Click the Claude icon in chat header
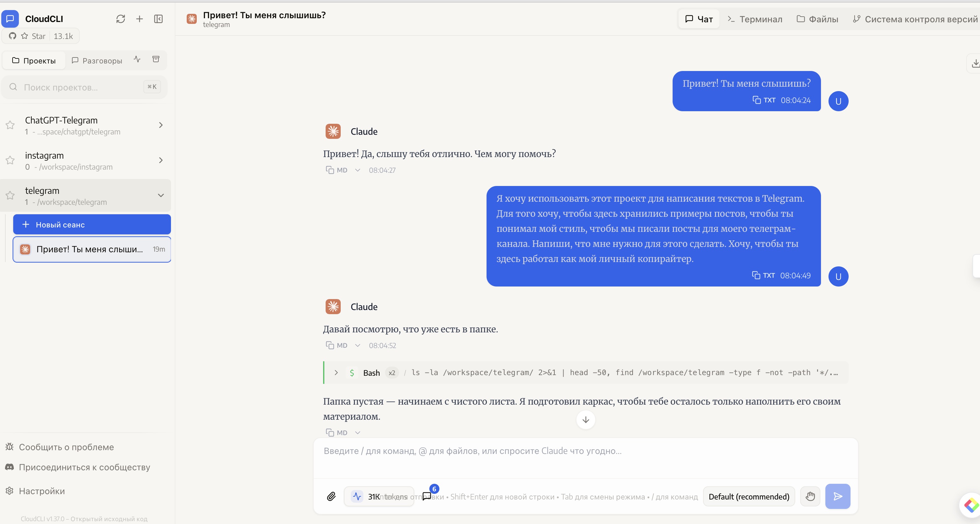 192,19
